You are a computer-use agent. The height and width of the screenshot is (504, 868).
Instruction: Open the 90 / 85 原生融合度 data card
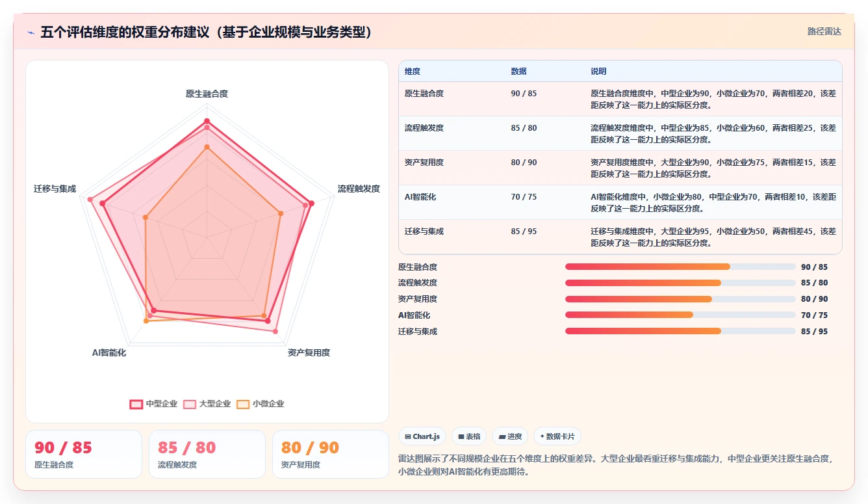[x=84, y=454]
